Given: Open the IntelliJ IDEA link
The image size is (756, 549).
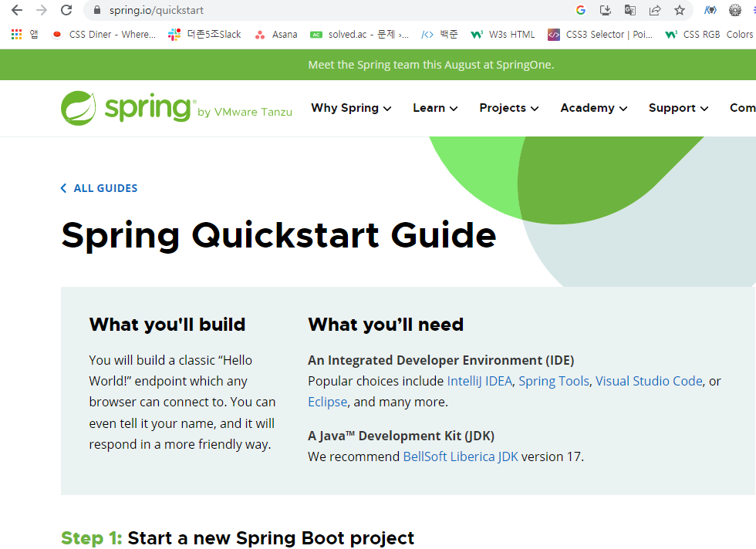Looking at the screenshot, I should (x=479, y=381).
